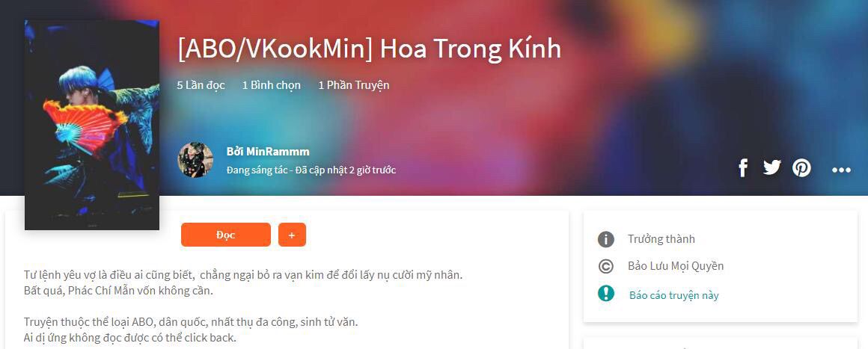Add story to library with plus button
The height and width of the screenshot is (349, 868).
(292, 235)
